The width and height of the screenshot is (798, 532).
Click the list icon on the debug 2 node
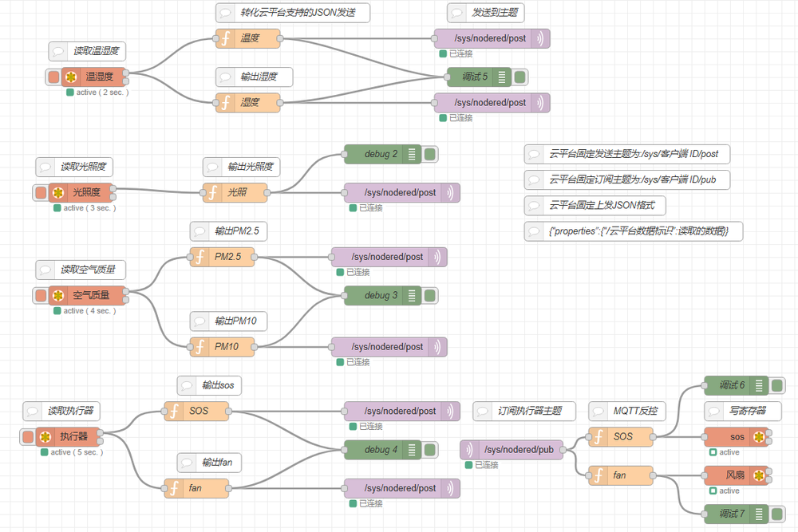[412, 154]
